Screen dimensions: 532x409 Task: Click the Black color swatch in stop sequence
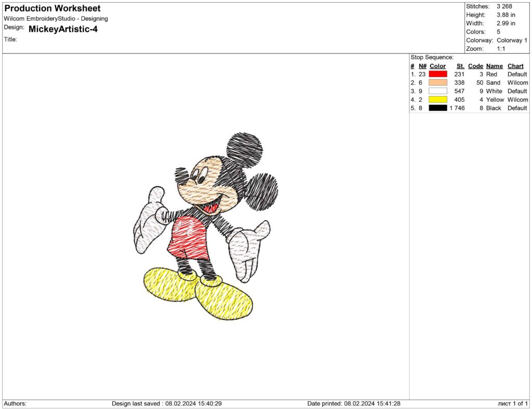pos(437,108)
